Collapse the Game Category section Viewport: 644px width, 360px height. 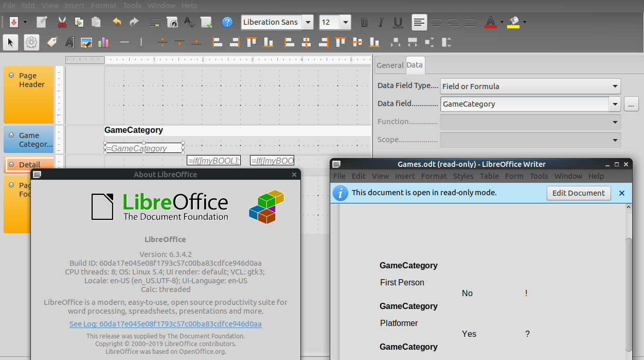point(11,135)
